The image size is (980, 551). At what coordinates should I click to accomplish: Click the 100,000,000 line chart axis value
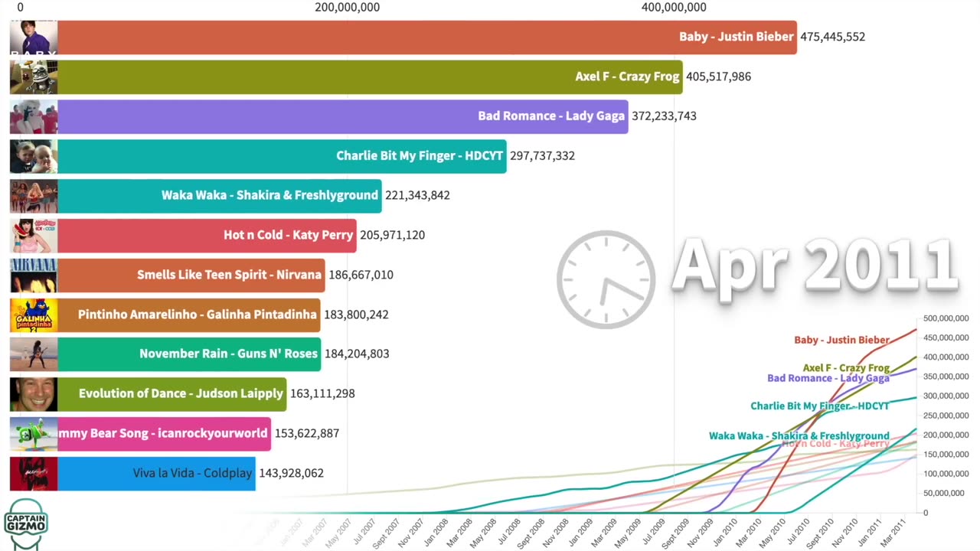946,474
